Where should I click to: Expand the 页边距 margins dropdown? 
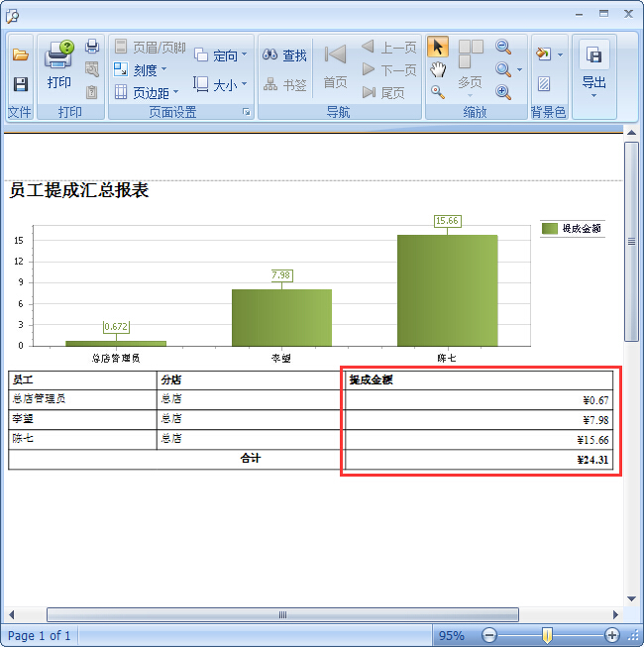[146, 93]
